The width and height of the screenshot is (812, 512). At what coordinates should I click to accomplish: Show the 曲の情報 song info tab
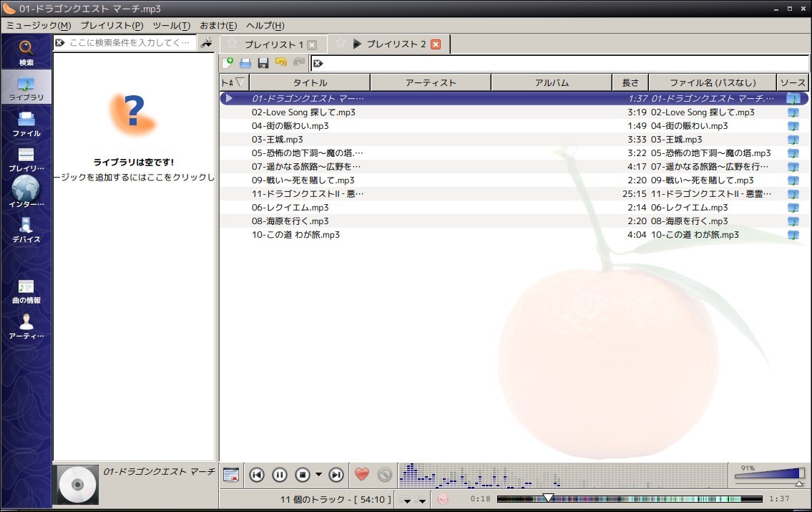point(26,291)
